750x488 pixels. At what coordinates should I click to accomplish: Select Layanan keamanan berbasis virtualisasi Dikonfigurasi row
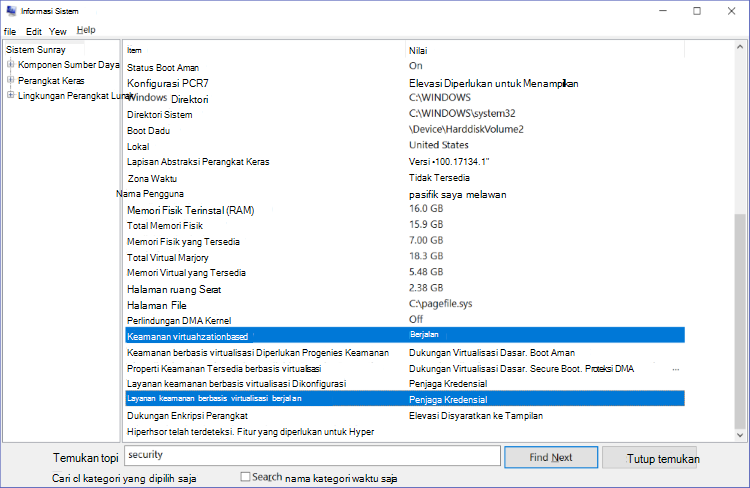click(x=405, y=384)
